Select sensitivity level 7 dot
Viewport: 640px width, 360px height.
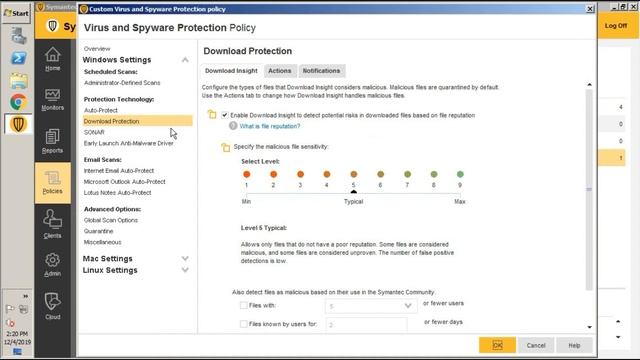[407, 174]
